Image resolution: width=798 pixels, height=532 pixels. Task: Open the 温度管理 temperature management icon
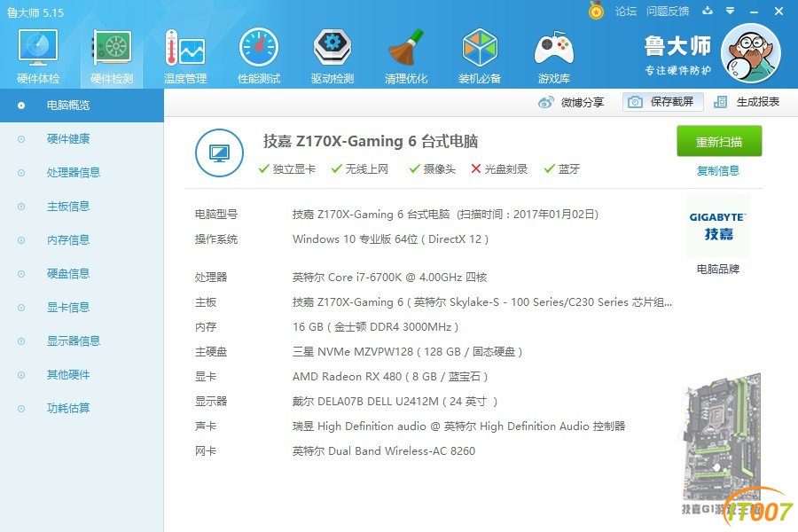pos(185,56)
